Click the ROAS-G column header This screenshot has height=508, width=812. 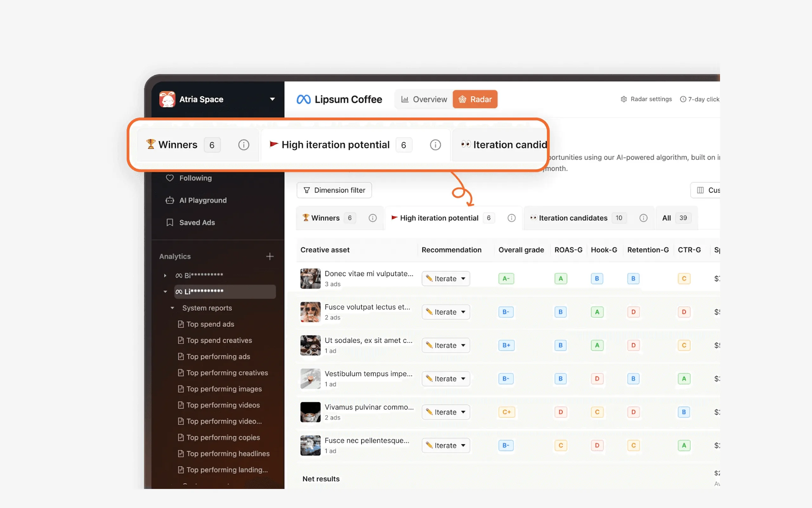click(568, 250)
